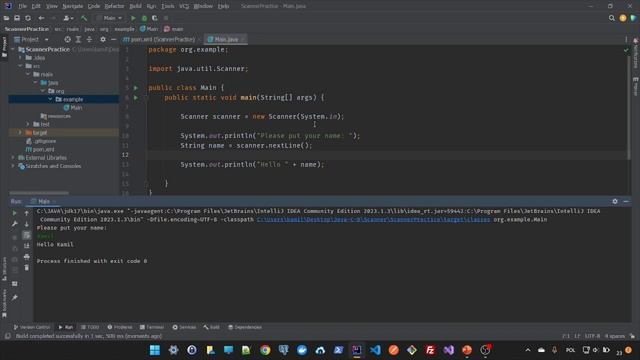The image size is (640, 360).
Task: Toggle soft-wrap icon in Run console
Action: (27, 235)
